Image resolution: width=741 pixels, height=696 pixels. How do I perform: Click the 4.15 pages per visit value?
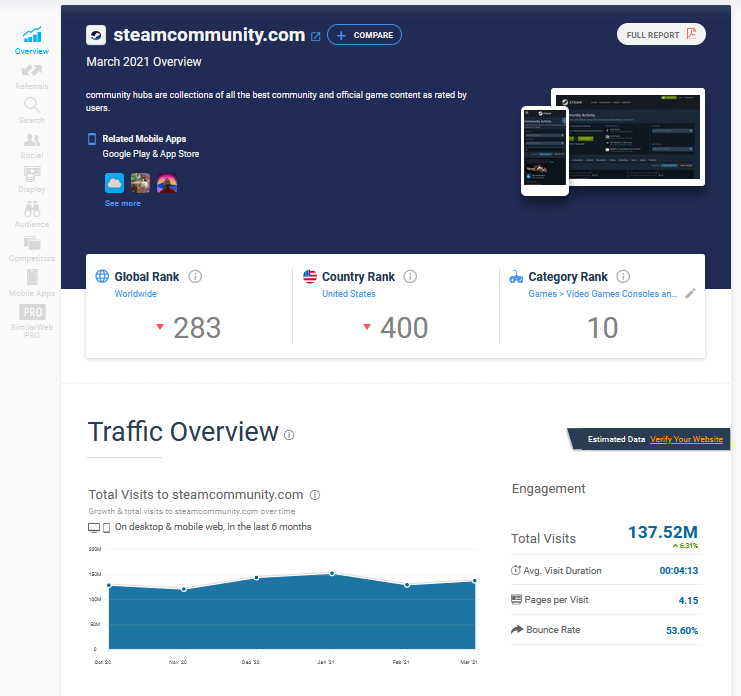point(688,601)
